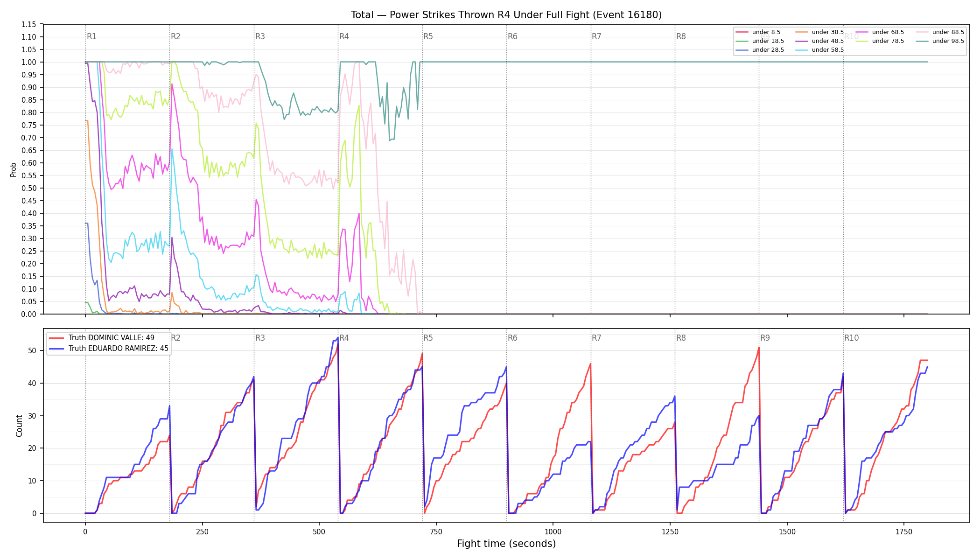Click the R7 round label in probability chart
980x560 pixels.
pos(597,36)
